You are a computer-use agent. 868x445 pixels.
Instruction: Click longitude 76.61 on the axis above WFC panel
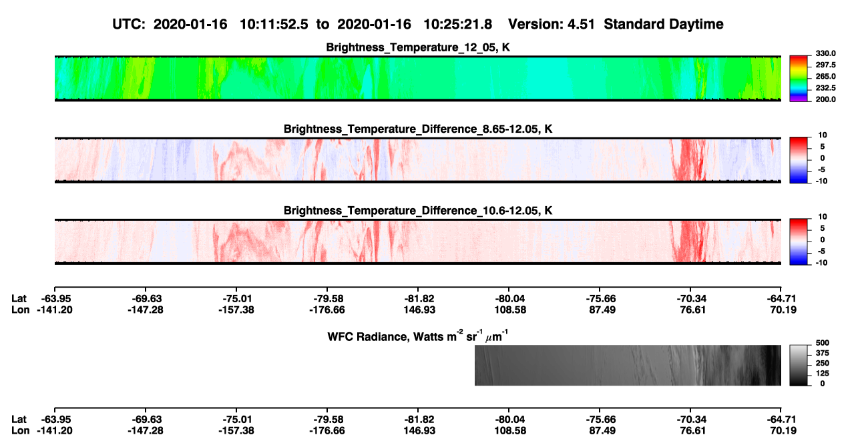tap(690, 310)
